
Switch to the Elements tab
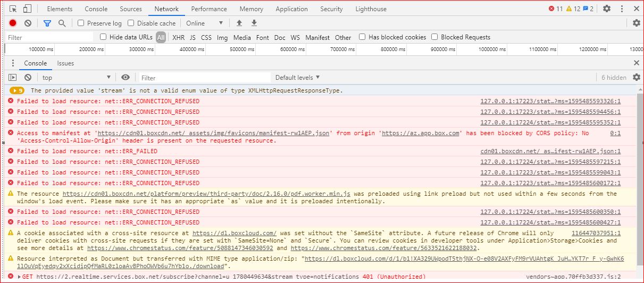click(x=60, y=9)
